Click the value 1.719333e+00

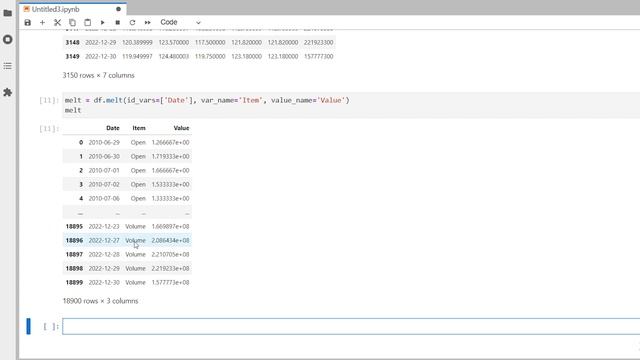170,156
